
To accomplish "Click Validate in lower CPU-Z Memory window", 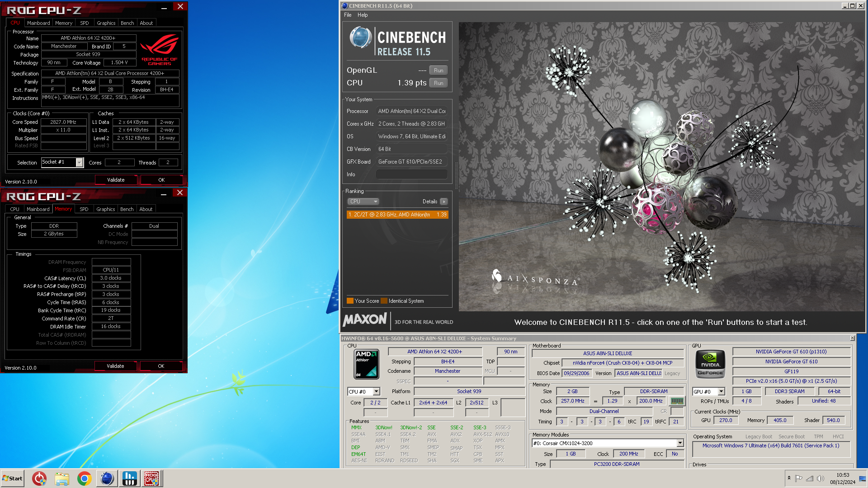I will pyautogui.click(x=115, y=366).
